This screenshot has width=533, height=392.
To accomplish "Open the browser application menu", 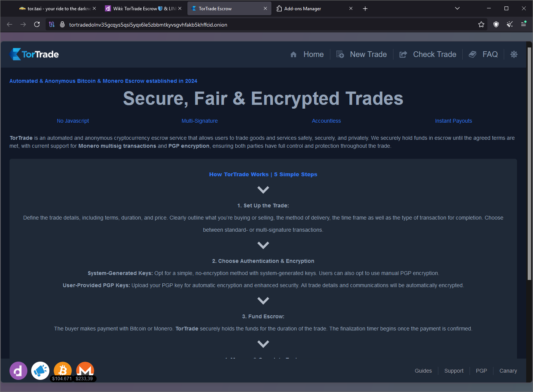I will (x=523, y=24).
